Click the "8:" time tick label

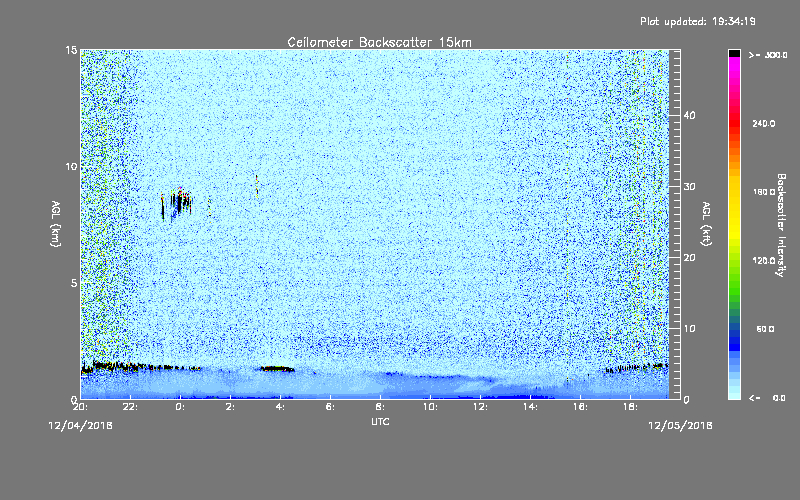click(x=381, y=407)
